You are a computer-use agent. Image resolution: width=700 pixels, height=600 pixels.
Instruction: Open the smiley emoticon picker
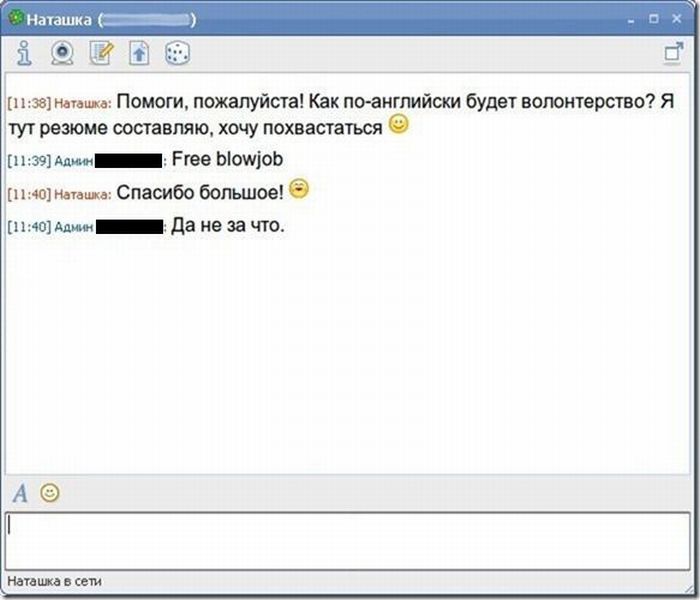pos(50,492)
